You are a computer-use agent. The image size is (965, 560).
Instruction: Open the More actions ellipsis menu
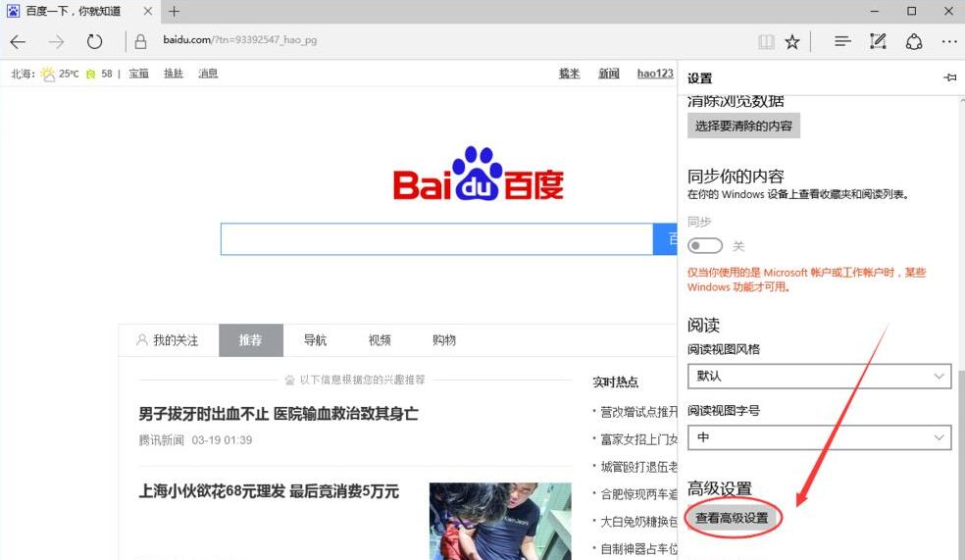click(x=949, y=42)
